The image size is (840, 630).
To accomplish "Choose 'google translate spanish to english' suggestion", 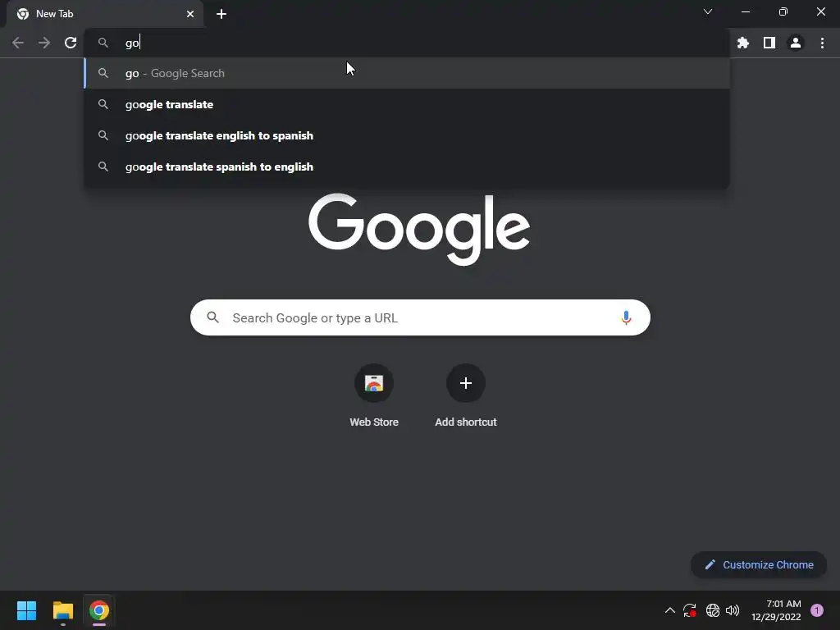I will [407, 167].
